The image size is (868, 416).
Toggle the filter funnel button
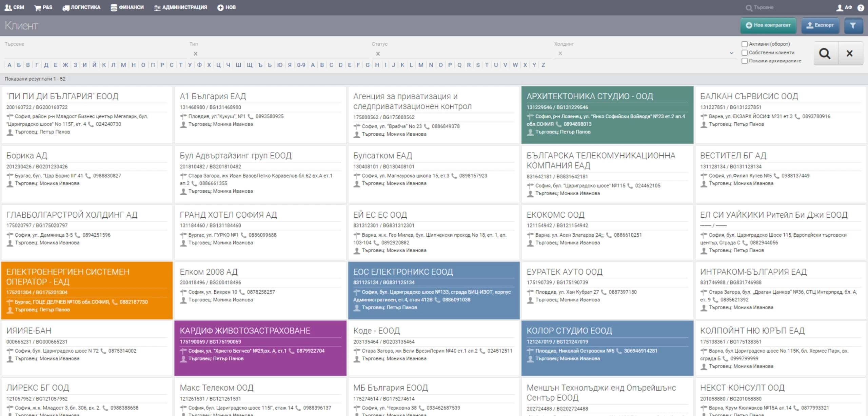coord(853,25)
